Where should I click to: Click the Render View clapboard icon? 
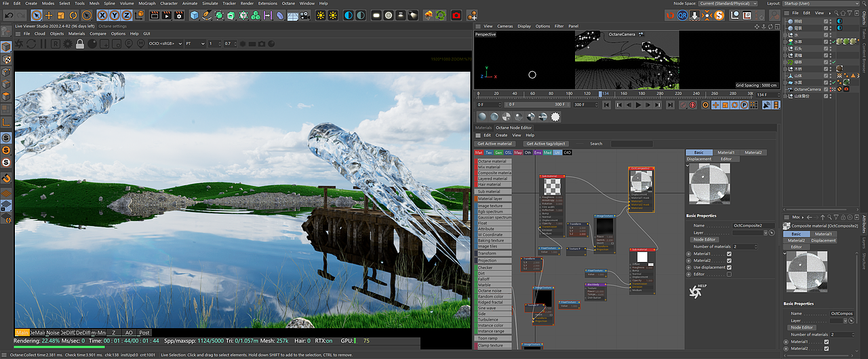click(154, 15)
